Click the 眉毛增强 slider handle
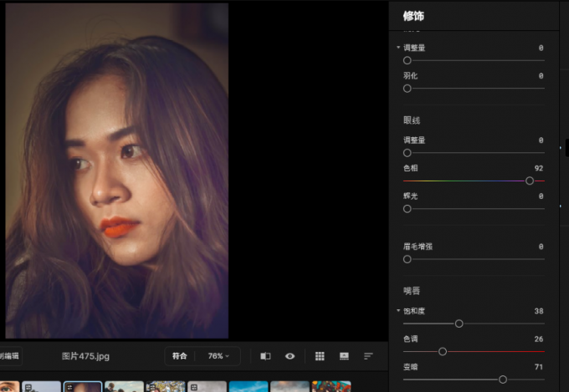The width and height of the screenshot is (569, 392). coord(408,259)
